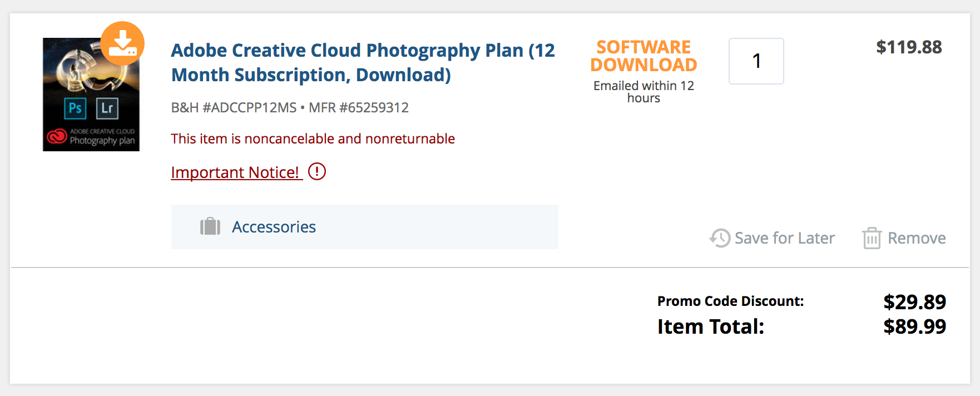Click the Software Download availability label
This screenshot has height=396, width=980.
tap(644, 56)
